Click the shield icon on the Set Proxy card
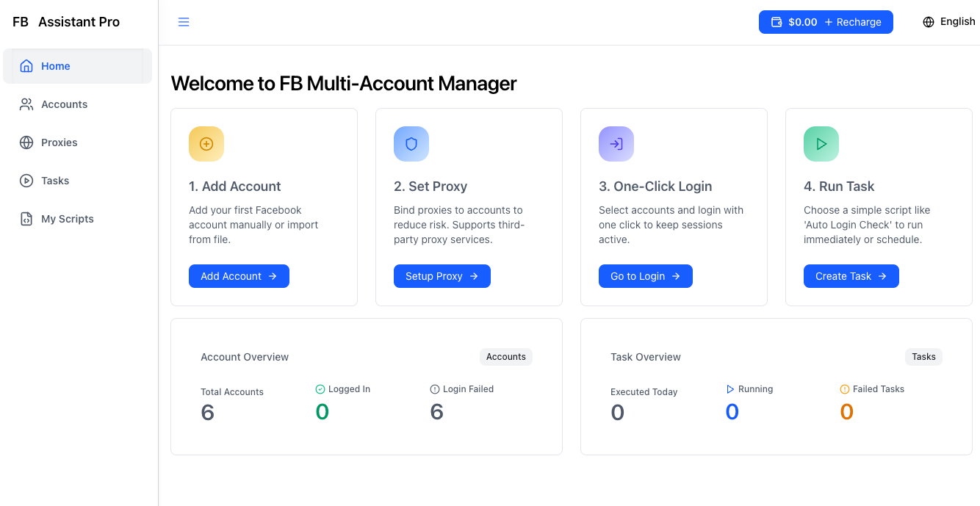This screenshot has height=506, width=980. [411, 143]
